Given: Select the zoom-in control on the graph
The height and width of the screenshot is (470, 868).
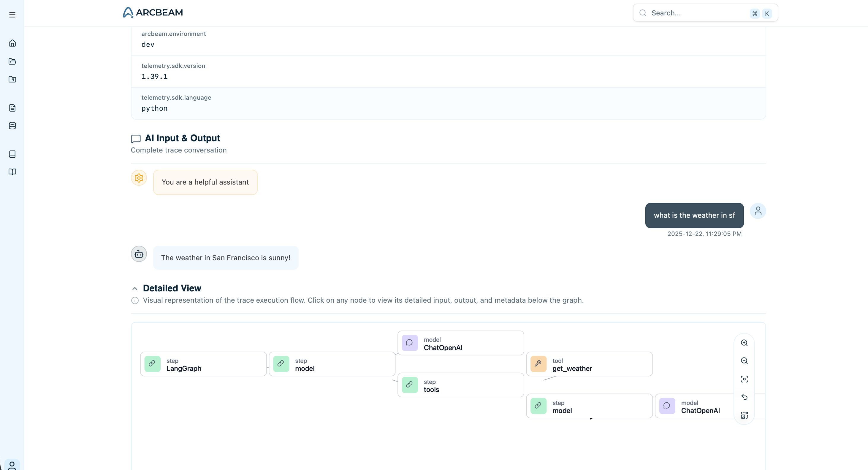Looking at the screenshot, I should click(744, 343).
